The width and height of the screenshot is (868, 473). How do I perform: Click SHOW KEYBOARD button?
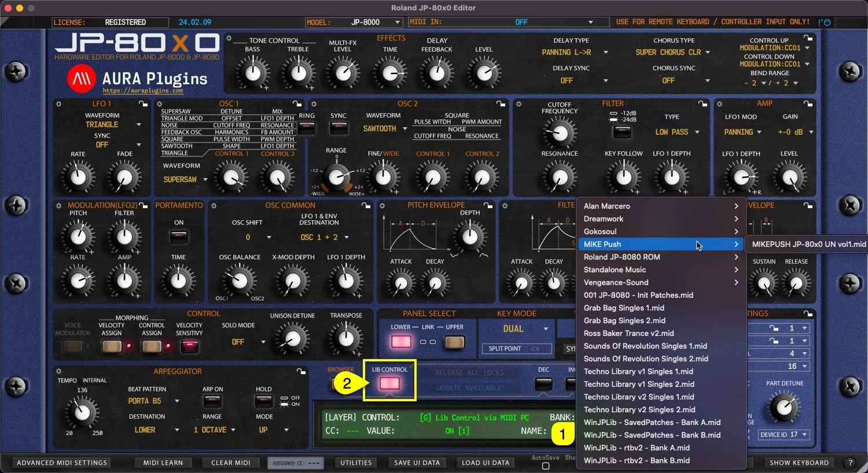799,463
